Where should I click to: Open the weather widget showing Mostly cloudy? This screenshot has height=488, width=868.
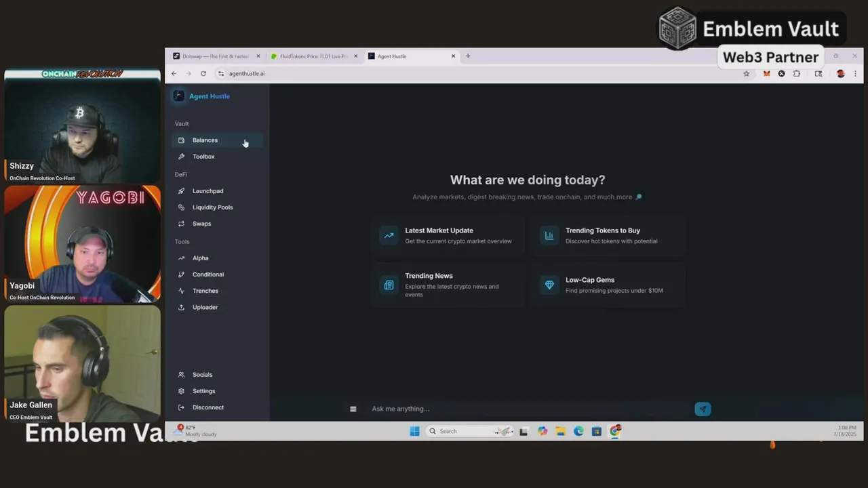[x=196, y=431]
